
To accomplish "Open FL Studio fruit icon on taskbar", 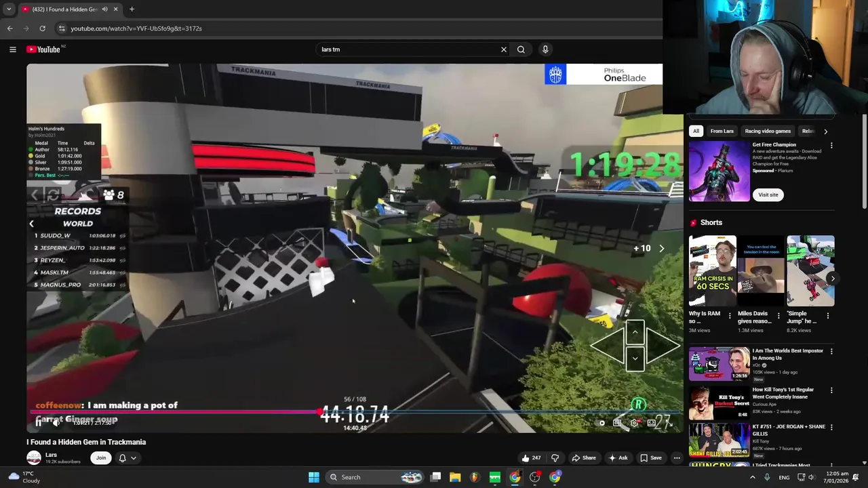I will 475,477.
